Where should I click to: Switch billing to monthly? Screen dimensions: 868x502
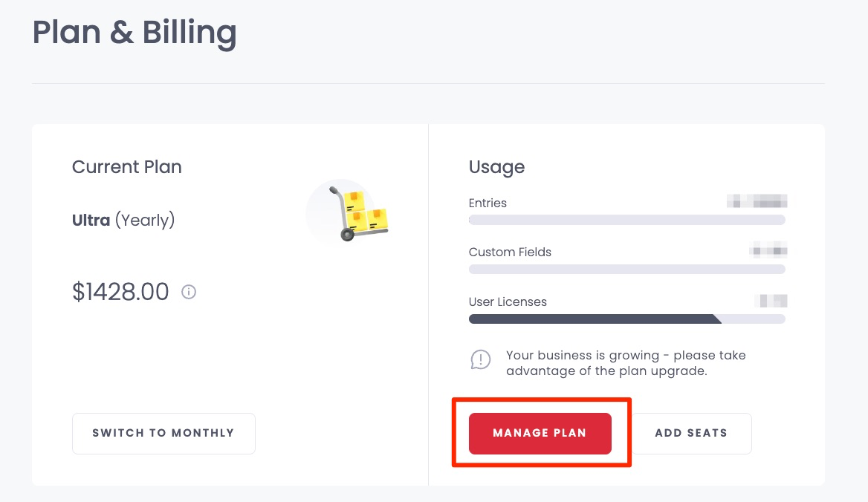point(163,434)
